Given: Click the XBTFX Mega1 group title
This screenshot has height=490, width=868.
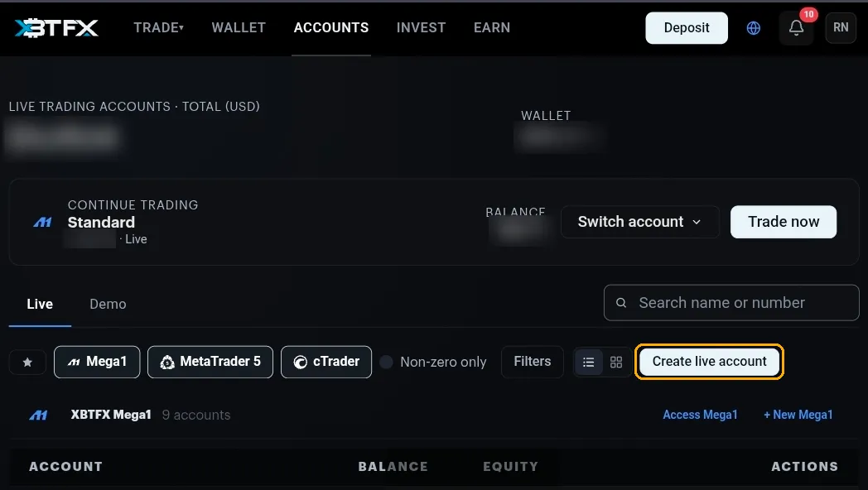Looking at the screenshot, I should point(111,415).
